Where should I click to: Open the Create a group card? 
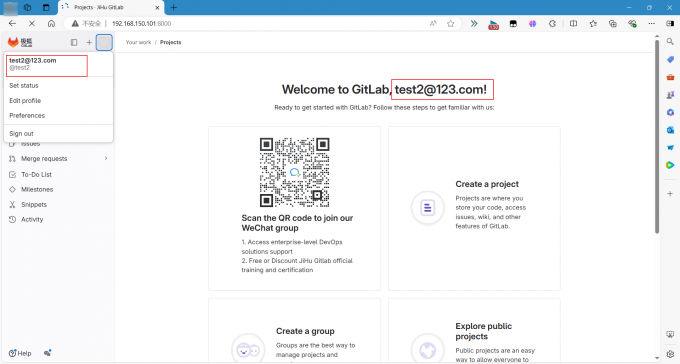294,331
